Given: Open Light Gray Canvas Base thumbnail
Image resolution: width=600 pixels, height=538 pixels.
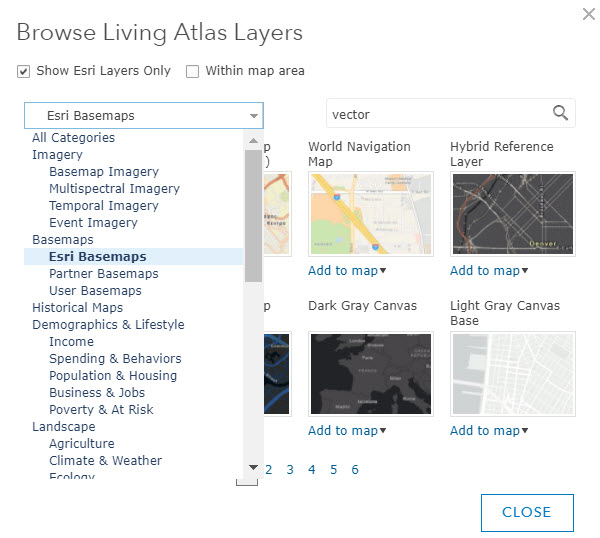Looking at the screenshot, I should 513,374.
